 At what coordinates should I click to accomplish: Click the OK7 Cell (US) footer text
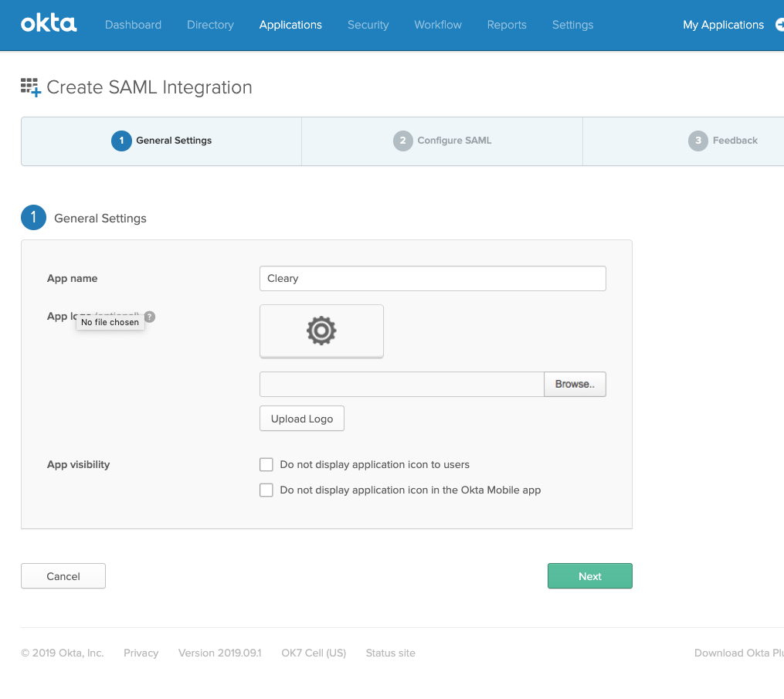[x=314, y=653]
